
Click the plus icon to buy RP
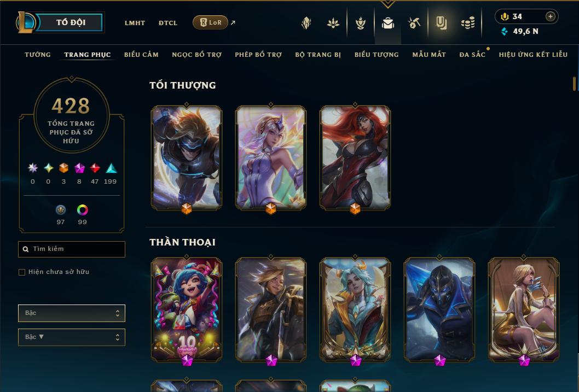click(x=550, y=16)
